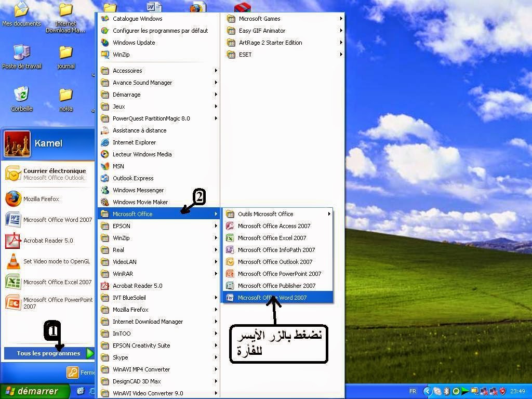This screenshot has height=399, width=532.
Task: Open Mozilla Firefox from pinned start menu
Action: (x=48, y=199)
